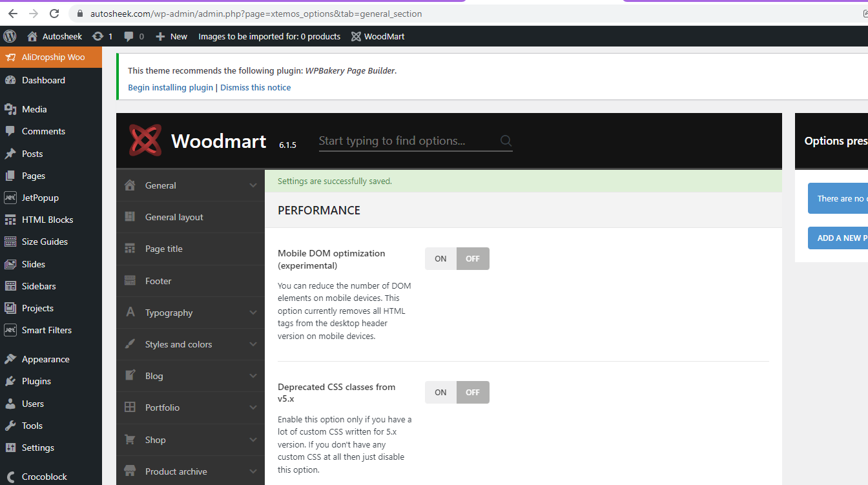Screen dimensions: 868x485
Task: Turn OFF Mobile DOM optimization
Action: pos(473,258)
